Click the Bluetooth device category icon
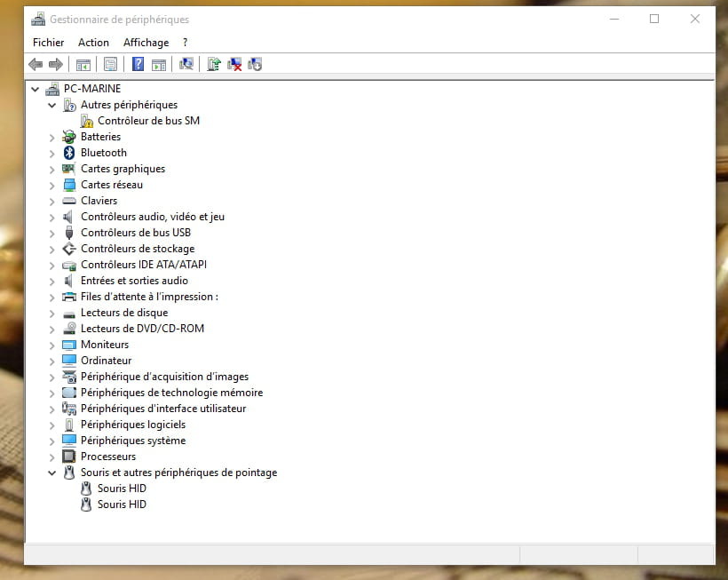This screenshot has height=580, width=728. [69, 153]
